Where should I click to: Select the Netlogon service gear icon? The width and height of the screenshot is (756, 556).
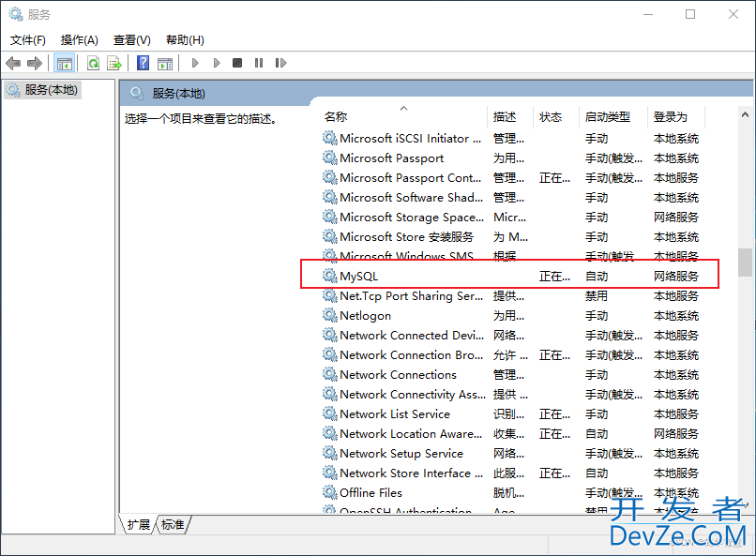(330, 315)
